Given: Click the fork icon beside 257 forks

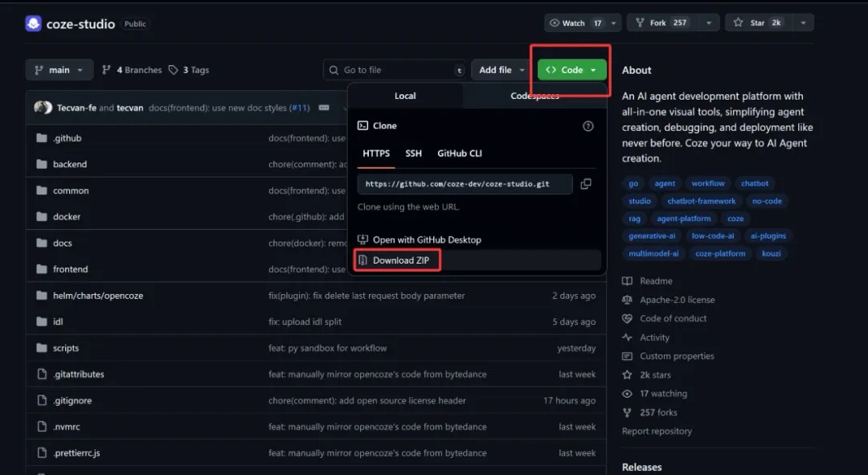Looking at the screenshot, I should 627,412.
